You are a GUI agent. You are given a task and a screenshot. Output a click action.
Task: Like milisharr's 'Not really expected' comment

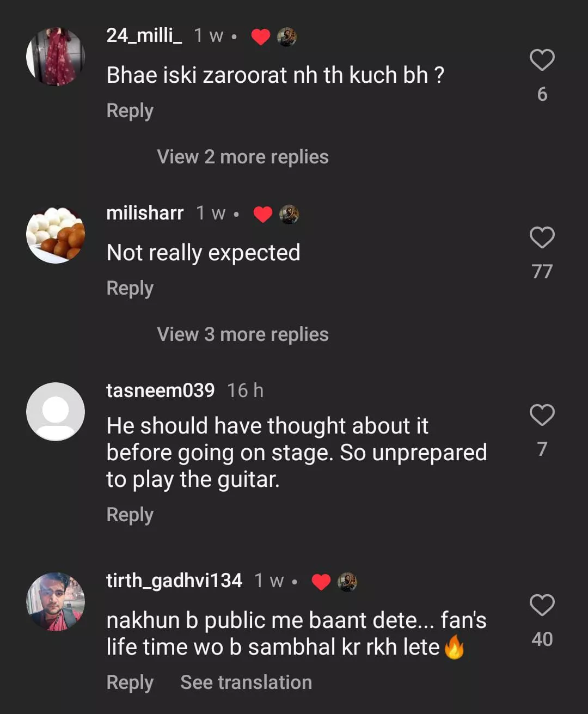(x=542, y=237)
